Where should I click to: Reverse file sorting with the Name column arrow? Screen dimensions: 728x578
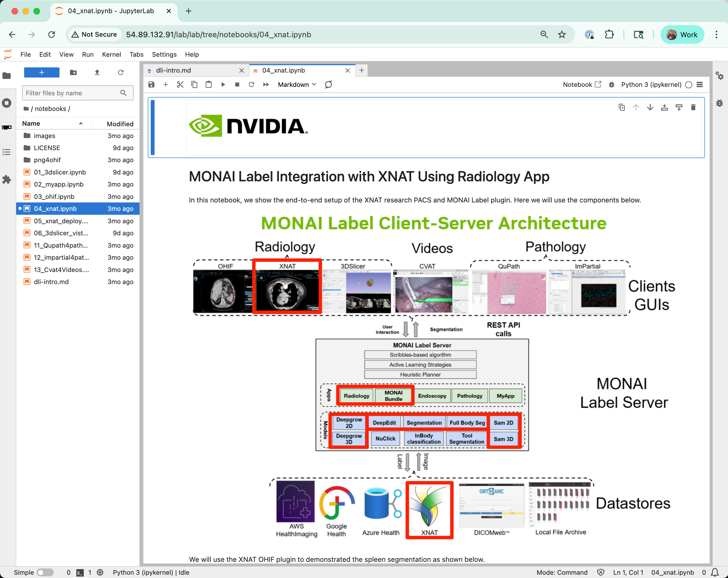[81, 123]
